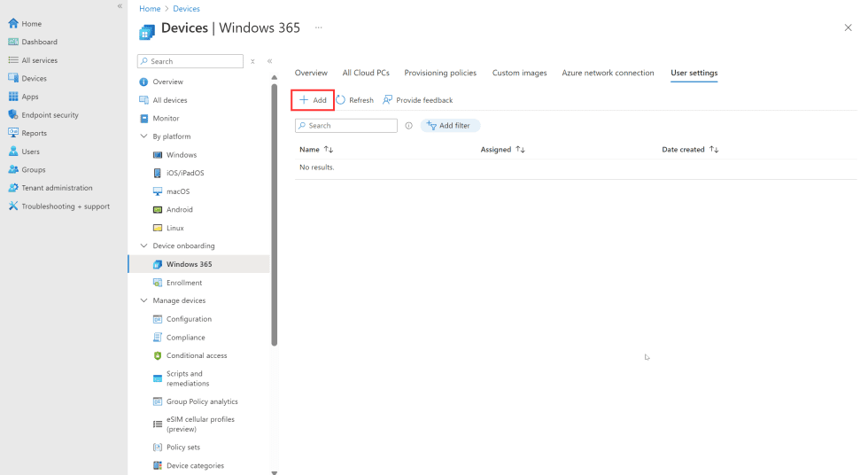The height and width of the screenshot is (475, 868).
Task: Open Endpoint security shield icon
Action: (13, 115)
